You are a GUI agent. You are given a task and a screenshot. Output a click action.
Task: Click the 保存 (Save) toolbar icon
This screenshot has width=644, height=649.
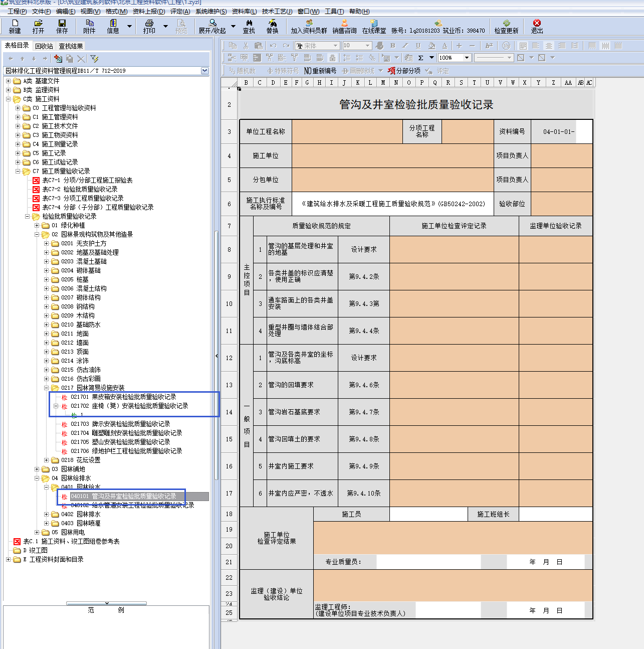pyautogui.click(x=62, y=27)
